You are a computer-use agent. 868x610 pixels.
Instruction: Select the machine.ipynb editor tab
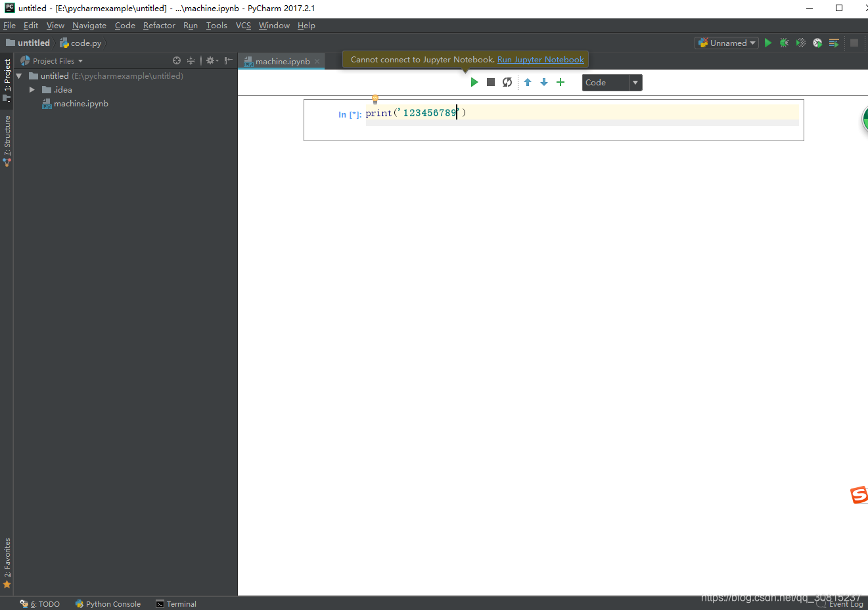tap(281, 60)
